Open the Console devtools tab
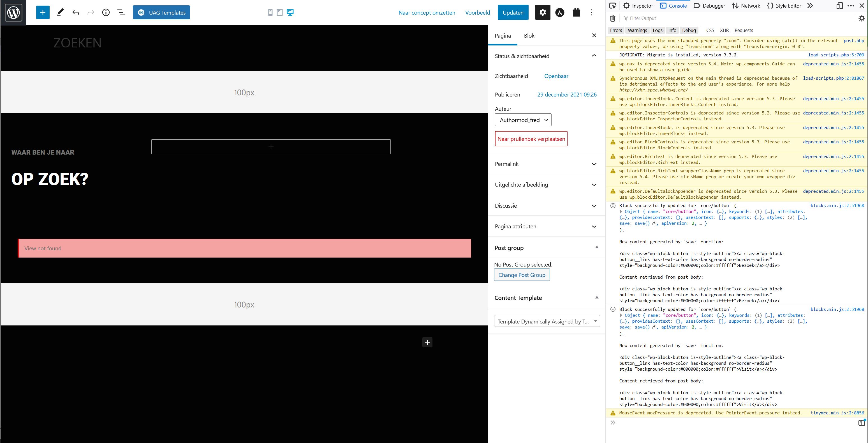 (673, 6)
